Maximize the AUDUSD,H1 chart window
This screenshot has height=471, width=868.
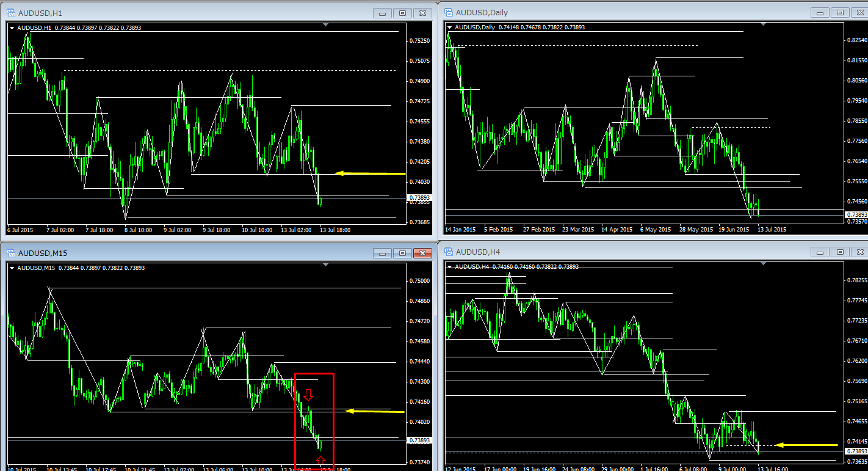tap(402, 13)
